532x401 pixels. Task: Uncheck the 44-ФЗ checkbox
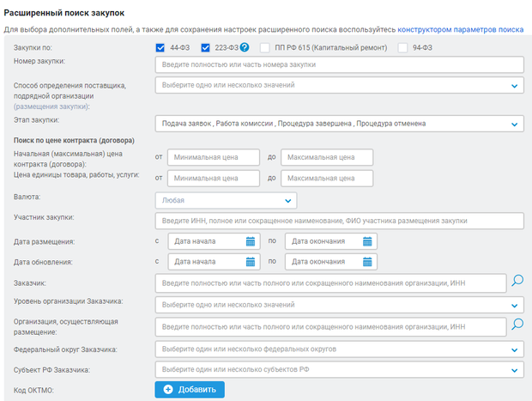coord(160,47)
